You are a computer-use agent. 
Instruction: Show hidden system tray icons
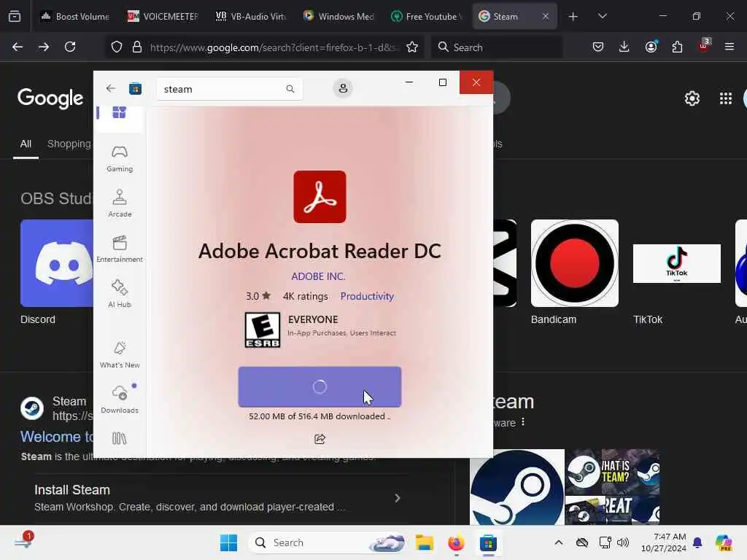click(x=559, y=542)
